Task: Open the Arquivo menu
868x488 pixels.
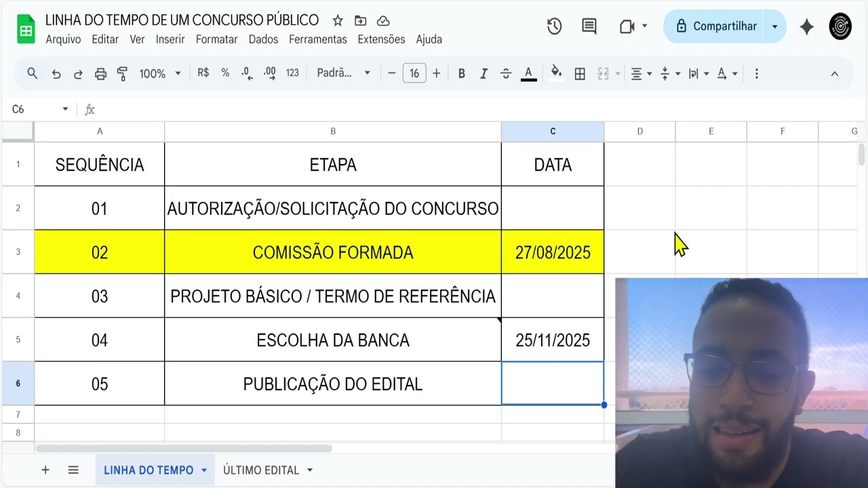Action: click(63, 39)
